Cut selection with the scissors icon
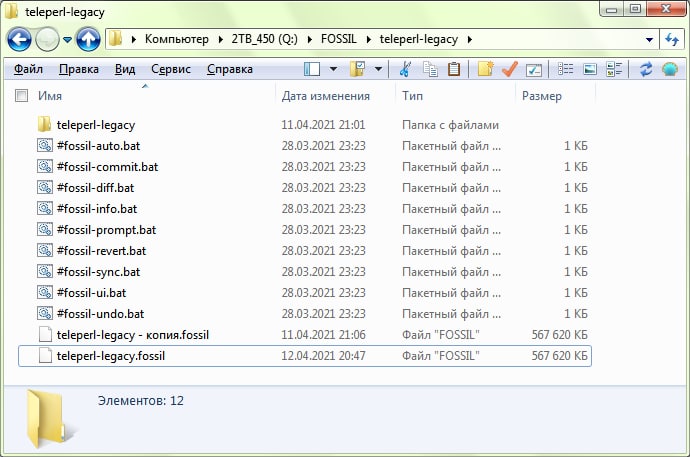This screenshot has height=457, width=690. tap(405, 69)
